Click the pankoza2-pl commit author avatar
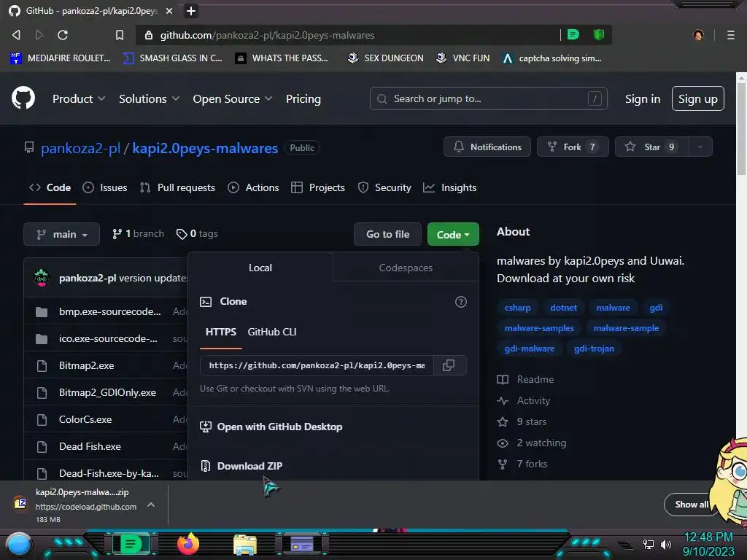747x560 pixels. pos(42,278)
